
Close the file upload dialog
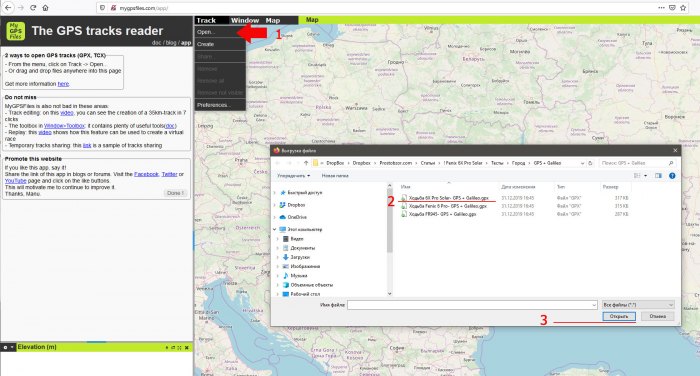[x=675, y=150]
